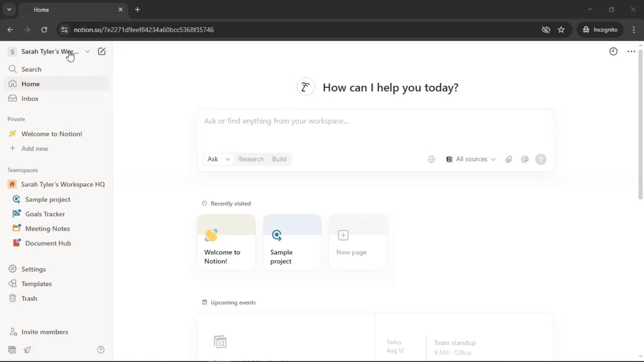Open Inbox in the sidebar

30,99
